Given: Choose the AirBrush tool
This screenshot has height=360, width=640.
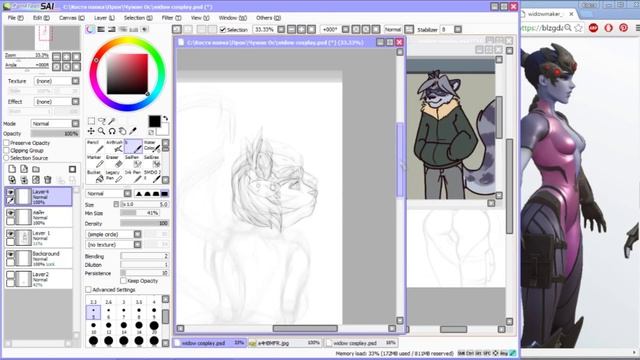Looking at the screenshot, I should 114,147.
